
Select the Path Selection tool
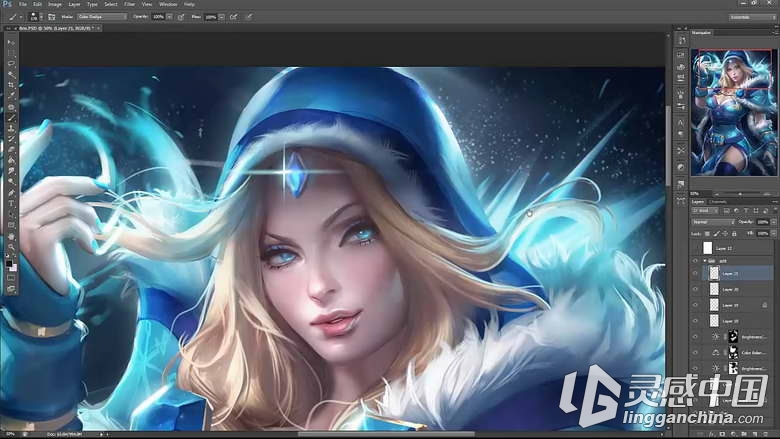pyautogui.click(x=11, y=214)
